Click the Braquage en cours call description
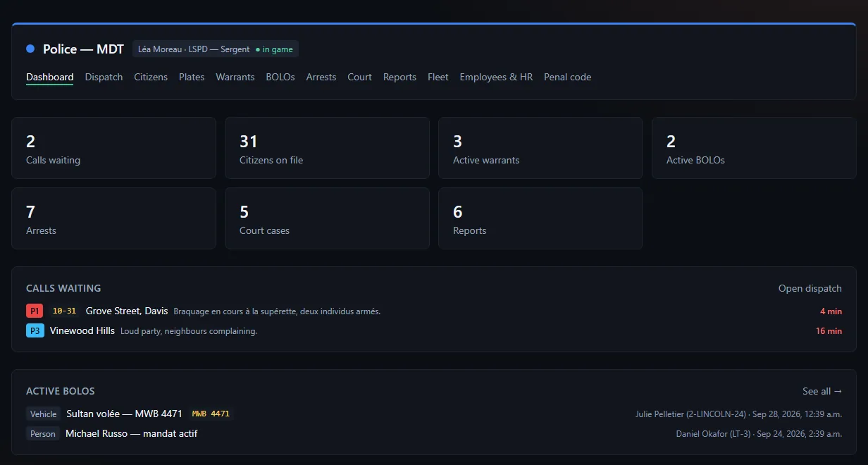Viewport: 868px width, 465px height. click(277, 311)
